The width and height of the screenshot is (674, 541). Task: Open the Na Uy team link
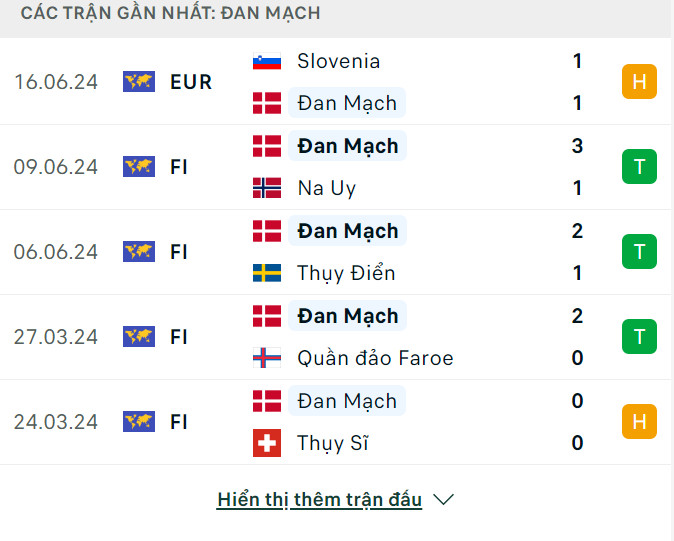(x=326, y=188)
